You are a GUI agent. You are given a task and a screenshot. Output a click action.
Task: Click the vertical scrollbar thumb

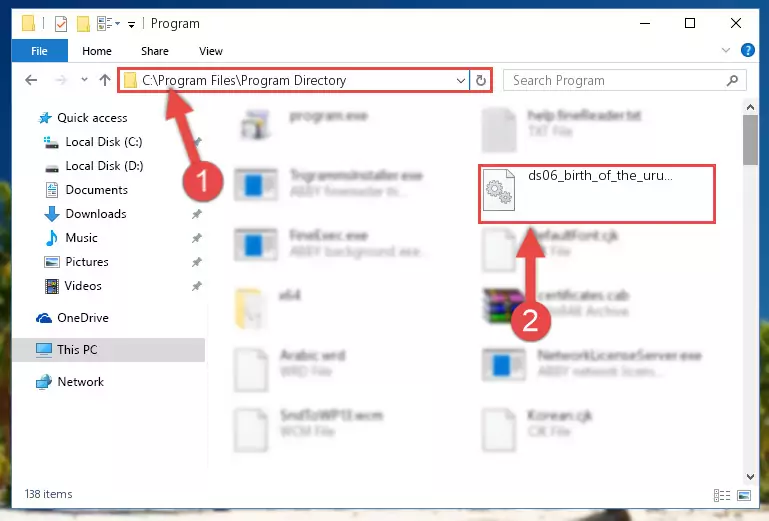(x=750, y=140)
